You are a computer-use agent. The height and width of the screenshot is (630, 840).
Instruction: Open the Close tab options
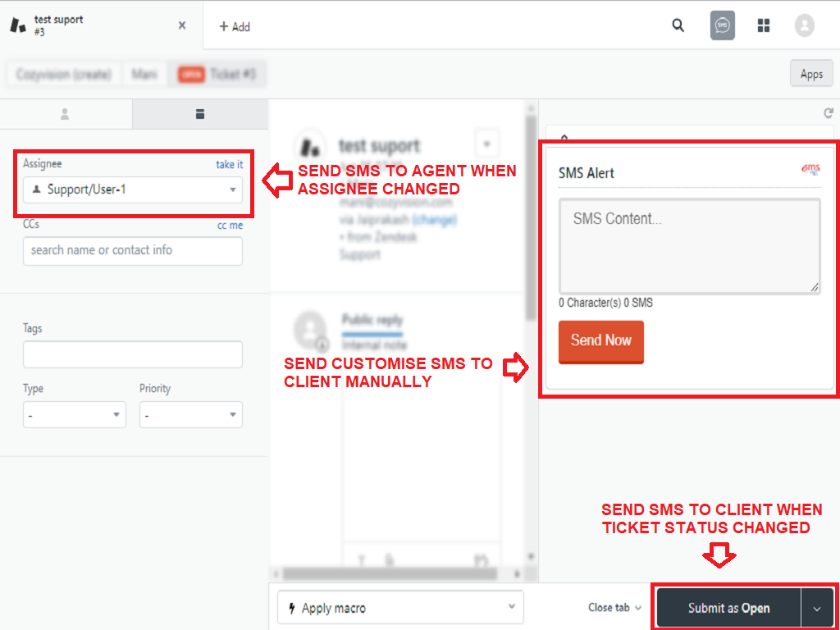tap(614, 608)
